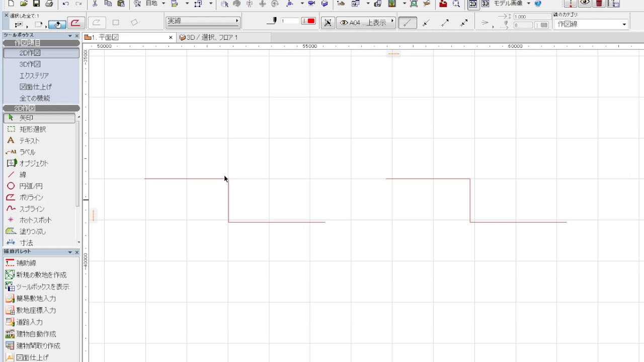This screenshot has width=644, height=362.
Task: Open the モデル画像 dropdown arrow
Action: (x=529, y=4)
